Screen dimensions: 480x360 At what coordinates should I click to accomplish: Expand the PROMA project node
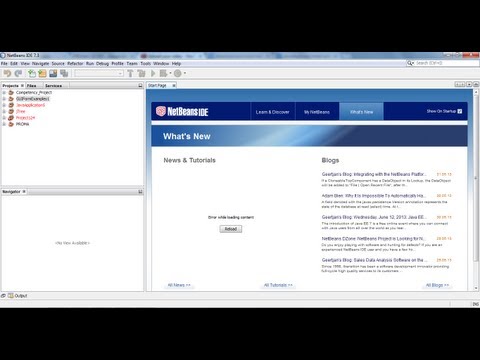pyautogui.click(x=4, y=124)
